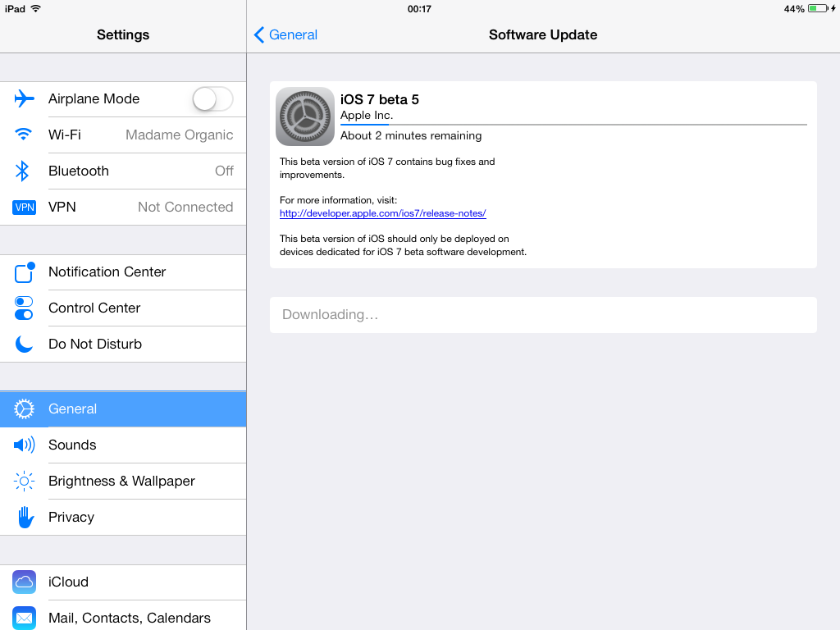
Task: Open Mail, Contacts, Calendars settings
Action: point(123,617)
